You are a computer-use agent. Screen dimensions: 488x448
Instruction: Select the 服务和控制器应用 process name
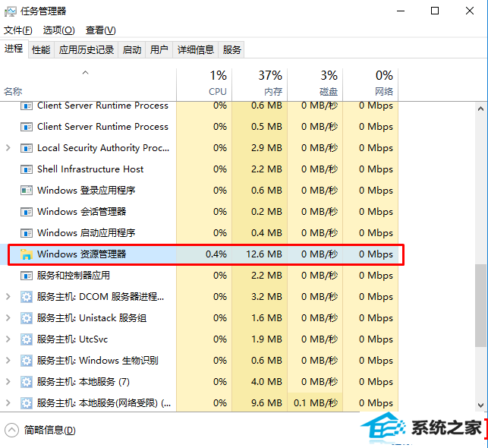point(74,276)
